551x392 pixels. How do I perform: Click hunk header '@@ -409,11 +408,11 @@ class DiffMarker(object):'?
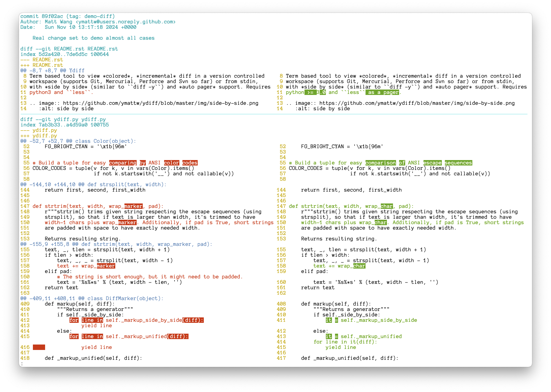click(x=92, y=298)
